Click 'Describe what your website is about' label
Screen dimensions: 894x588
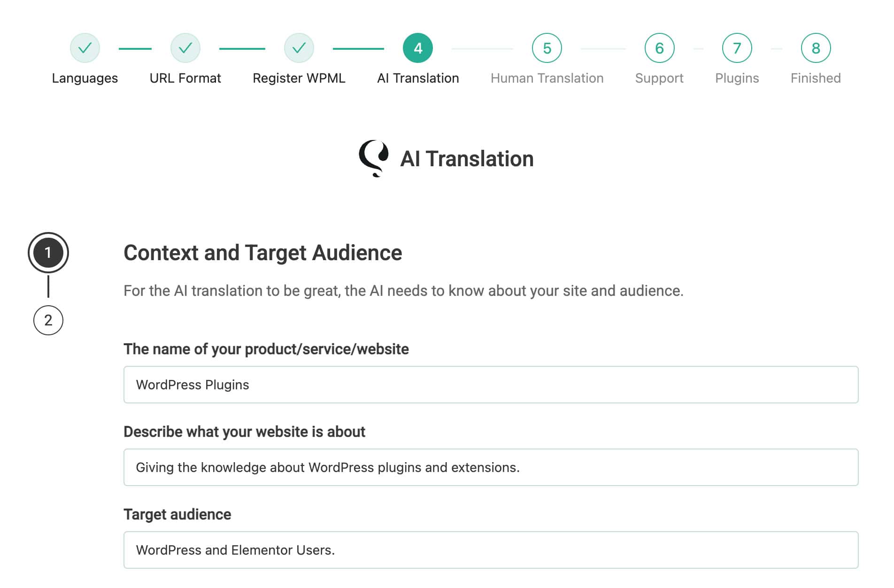coord(244,432)
